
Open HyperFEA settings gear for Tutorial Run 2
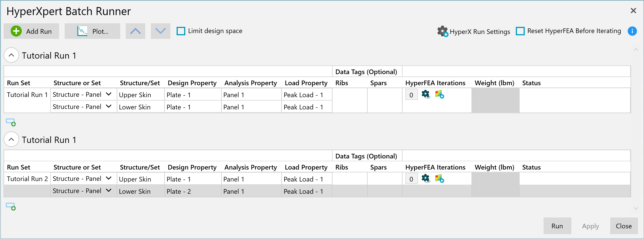425,179
